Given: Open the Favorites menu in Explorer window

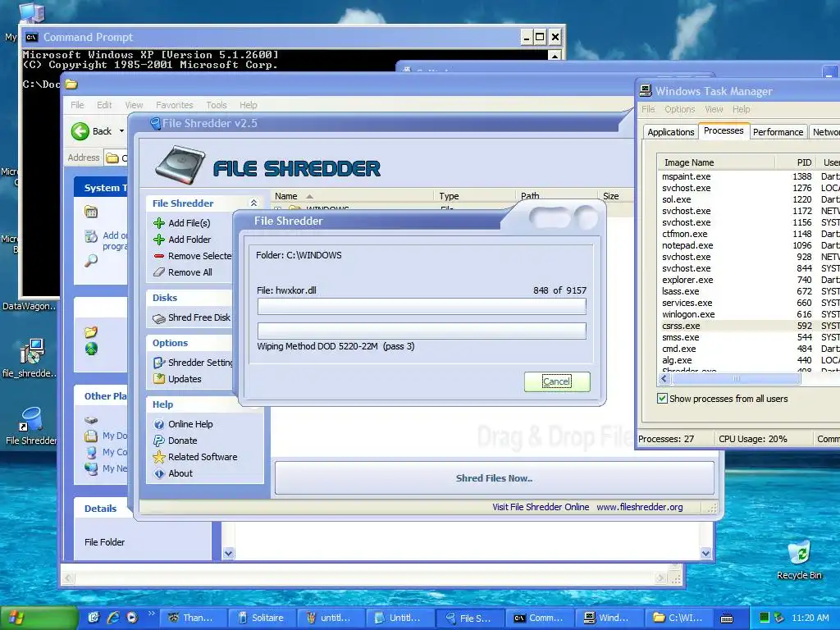Looking at the screenshot, I should [174, 105].
